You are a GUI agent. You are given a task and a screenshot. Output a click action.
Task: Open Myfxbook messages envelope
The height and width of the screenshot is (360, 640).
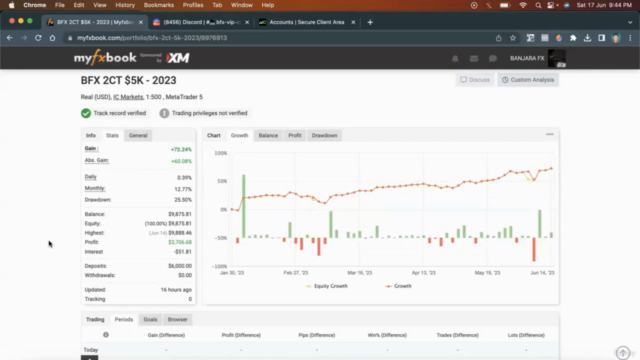point(473,58)
